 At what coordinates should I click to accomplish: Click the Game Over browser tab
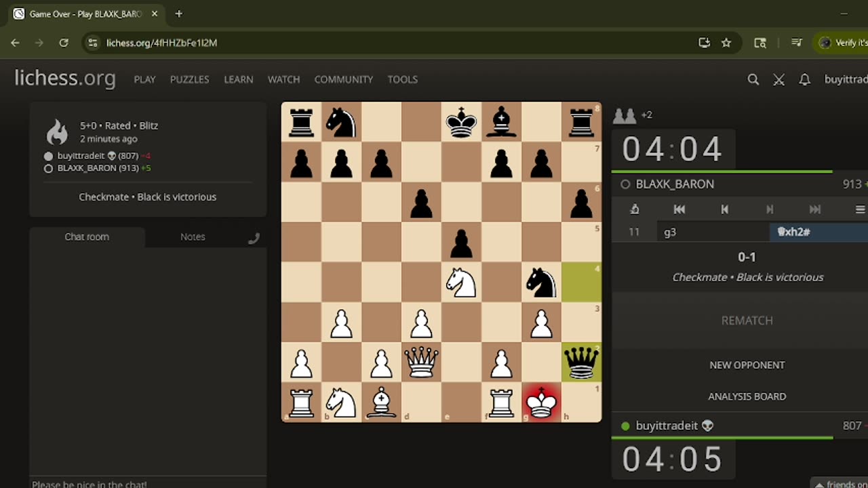(x=85, y=14)
